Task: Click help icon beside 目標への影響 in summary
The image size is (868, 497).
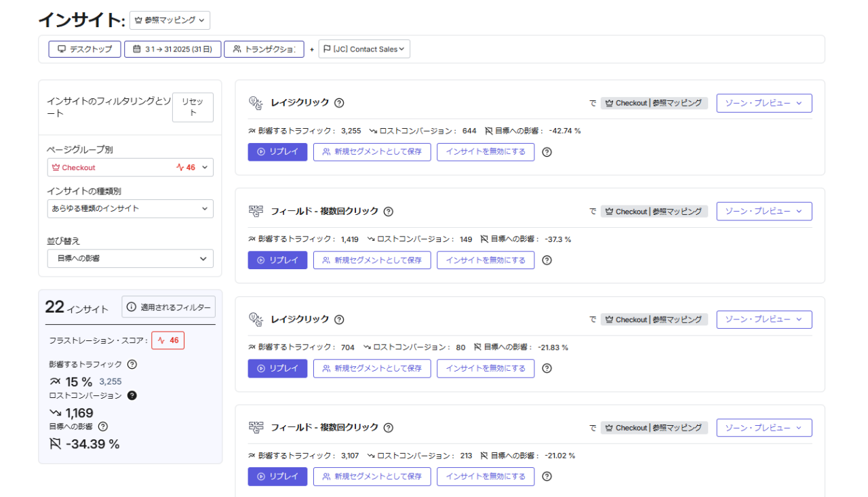Action: [x=103, y=426]
